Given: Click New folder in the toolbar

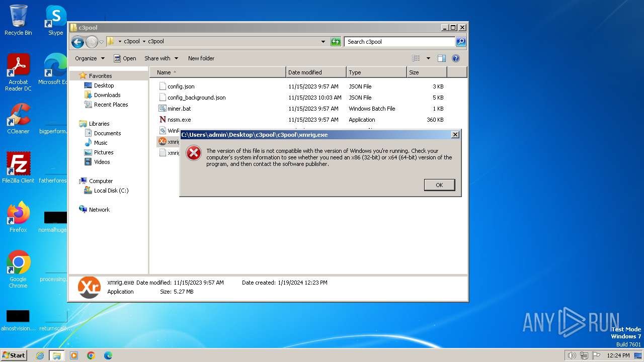Looking at the screenshot, I should click(201, 58).
